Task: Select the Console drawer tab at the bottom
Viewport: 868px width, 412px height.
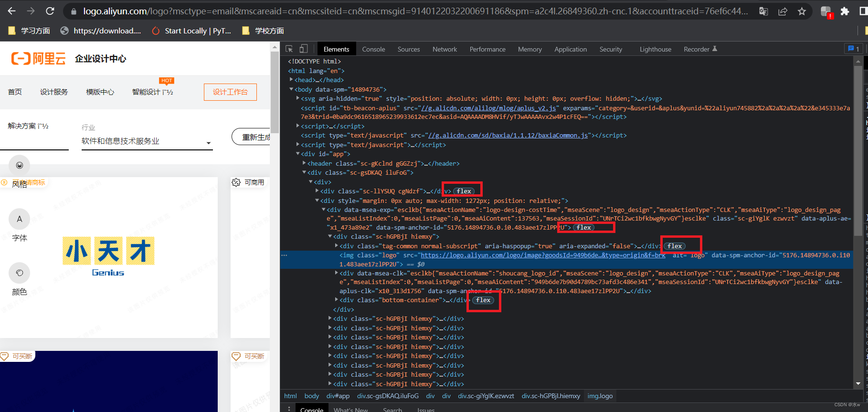Action: tap(312, 409)
